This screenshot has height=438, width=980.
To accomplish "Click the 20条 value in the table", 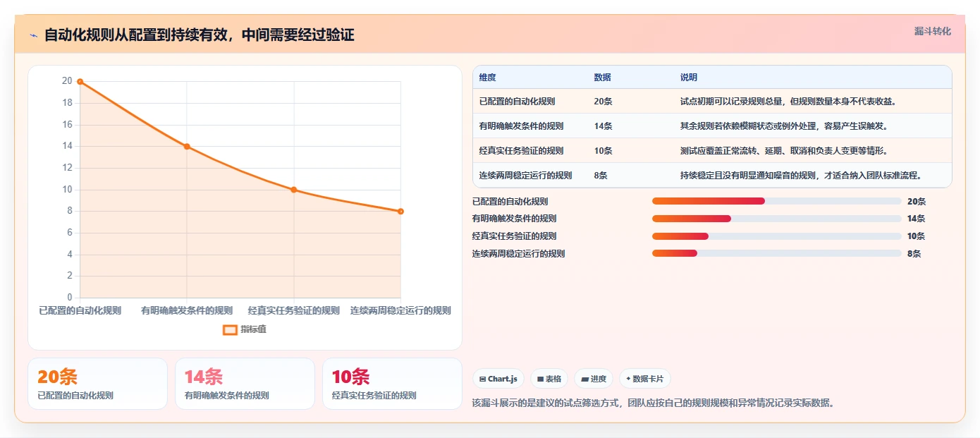I will coord(603,102).
